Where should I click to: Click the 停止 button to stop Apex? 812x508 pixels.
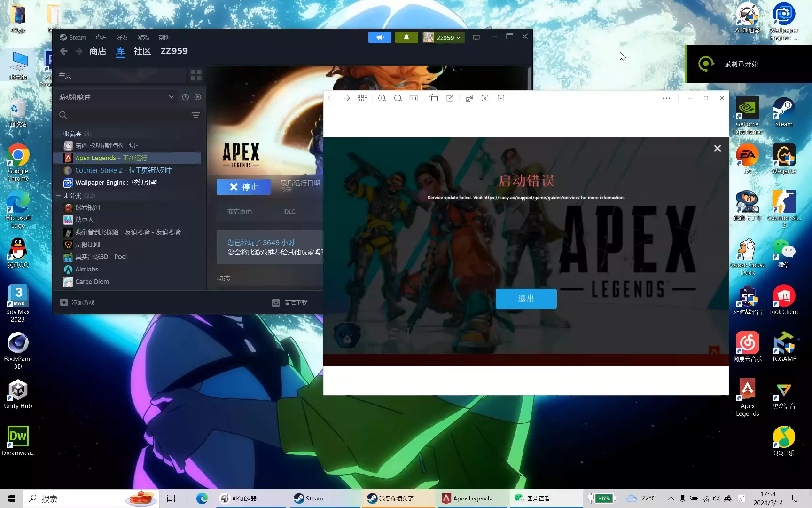tap(243, 187)
